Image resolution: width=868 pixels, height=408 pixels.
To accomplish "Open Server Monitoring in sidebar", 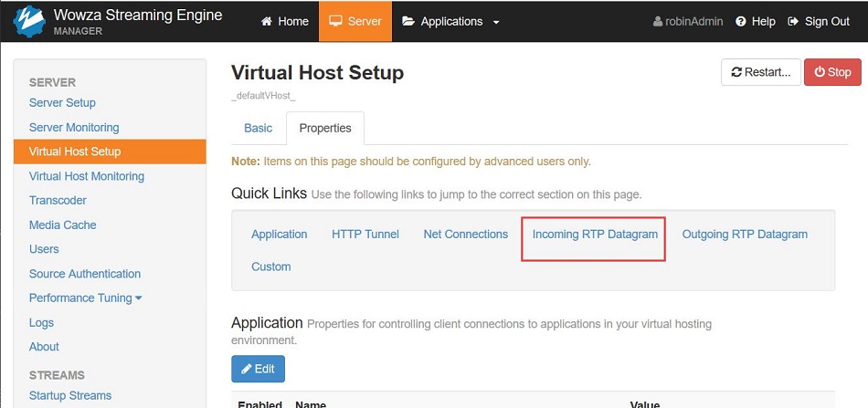I will pyautogui.click(x=74, y=127).
